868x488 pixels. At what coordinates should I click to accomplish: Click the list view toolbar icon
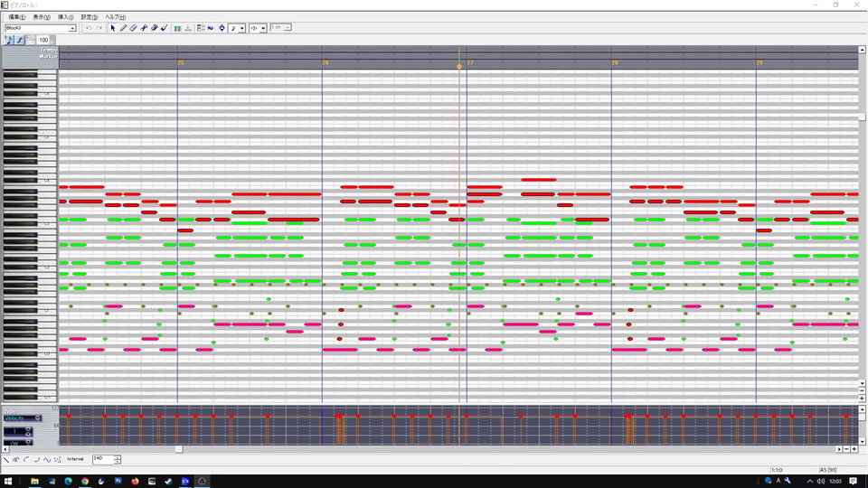click(x=201, y=28)
